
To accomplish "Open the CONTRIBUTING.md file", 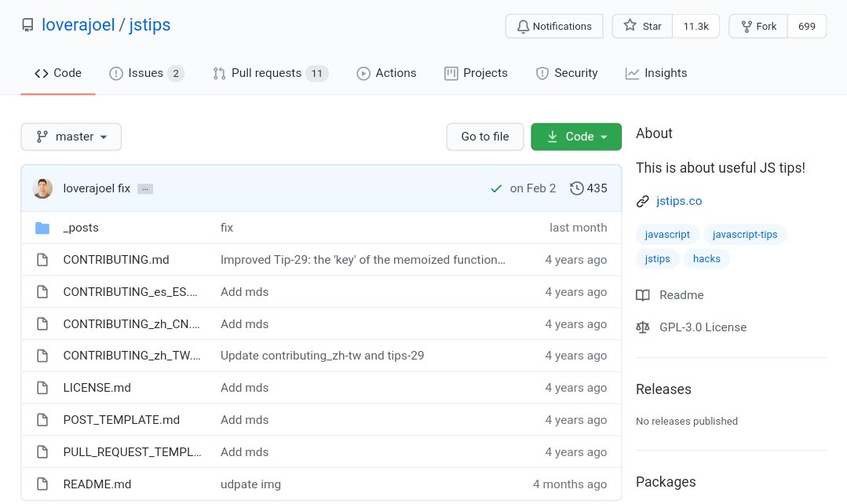I will click(116, 260).
